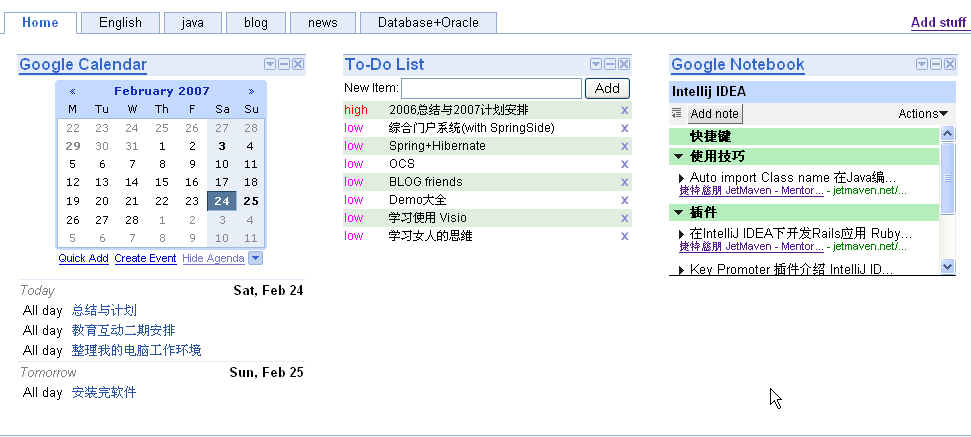The image size is (971, 437).
Task: Click the Add stuff link
Action: tap(938, 22)
